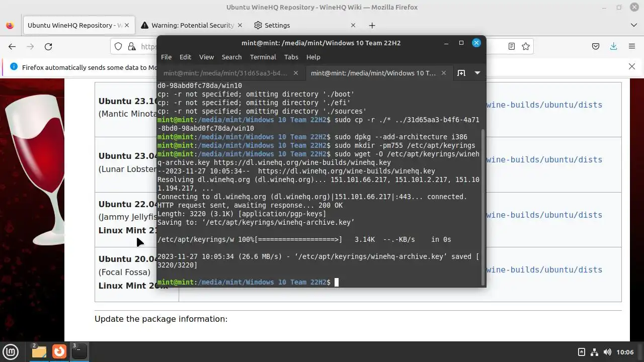The width and height of the screenshot is (644, 362).
Task: Open the terminal Search menu
Action: (231, 57)
